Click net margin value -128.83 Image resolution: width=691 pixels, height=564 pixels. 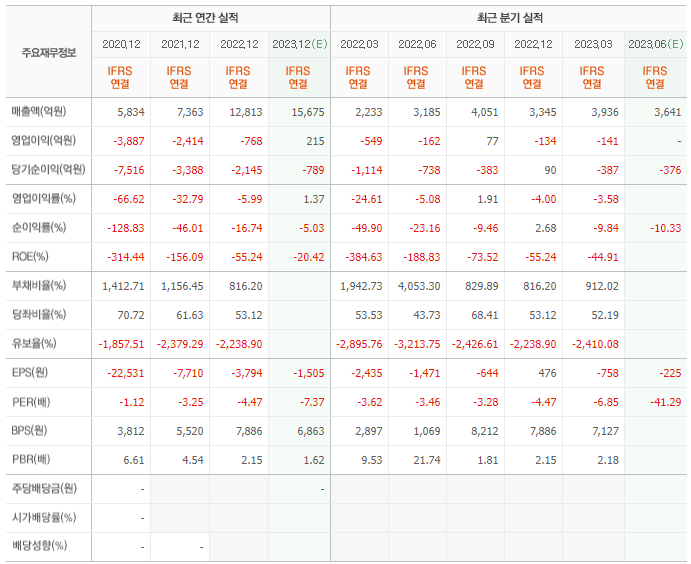(126, 228)
